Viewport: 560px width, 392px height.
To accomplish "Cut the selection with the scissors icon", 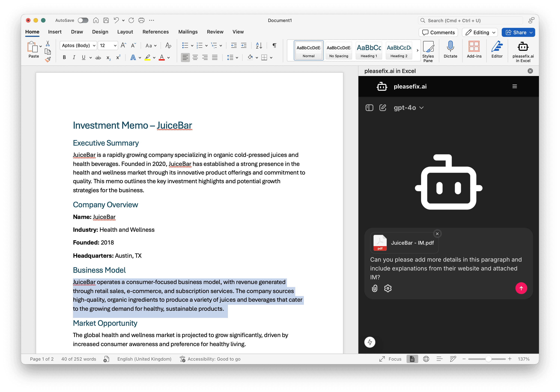I will (x=48, y=44).
